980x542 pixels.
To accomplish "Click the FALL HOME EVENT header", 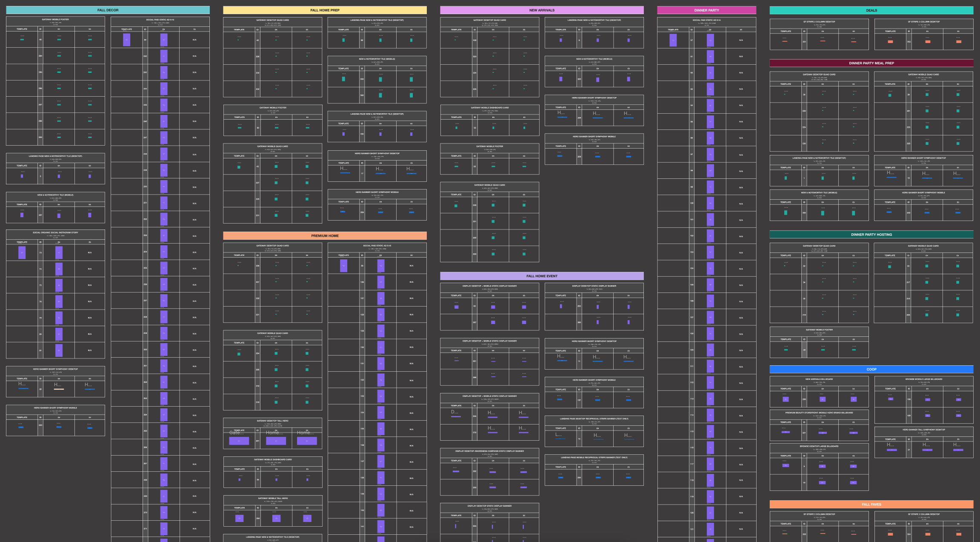I will 542,276.
